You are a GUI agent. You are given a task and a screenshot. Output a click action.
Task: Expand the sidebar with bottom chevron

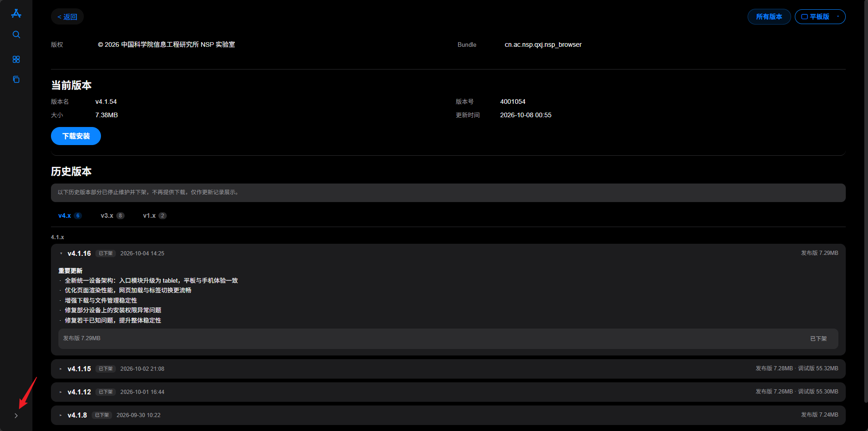tap(16, 416)
